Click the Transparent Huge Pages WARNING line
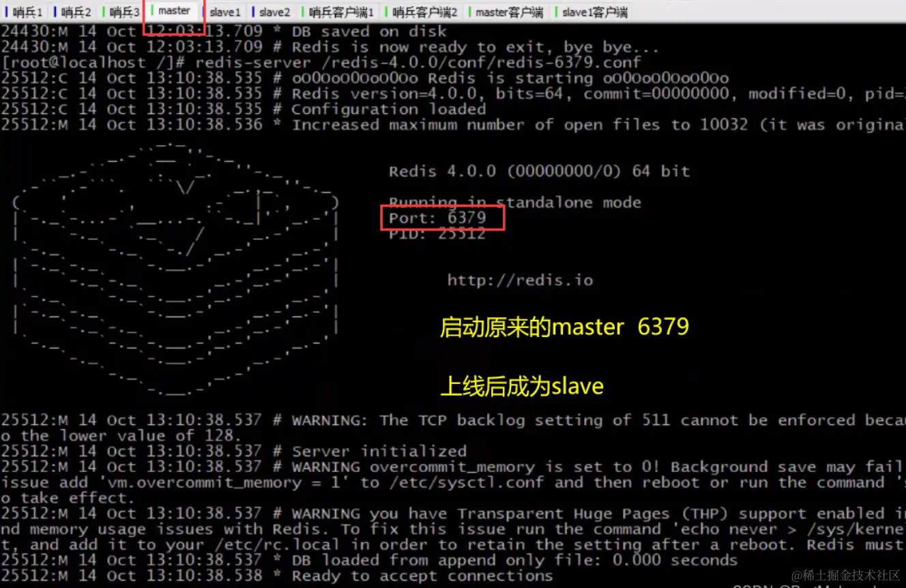906x588 pixels. tap(453, 514)
